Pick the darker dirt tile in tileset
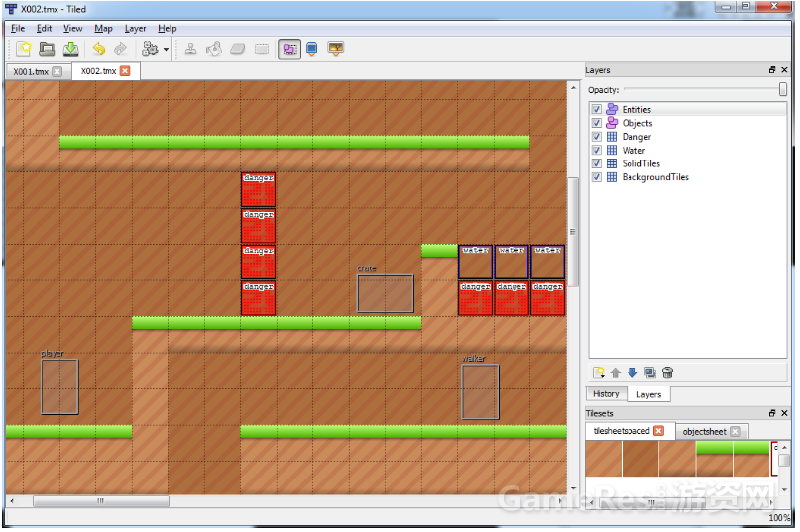Screen dimensions: 800x532 [x=640, y=459]
